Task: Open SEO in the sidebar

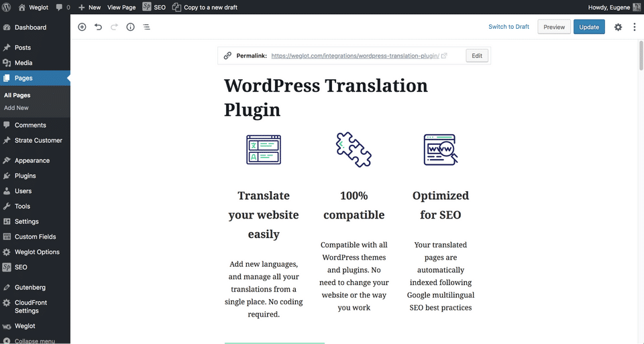Action: click(35, 268)
